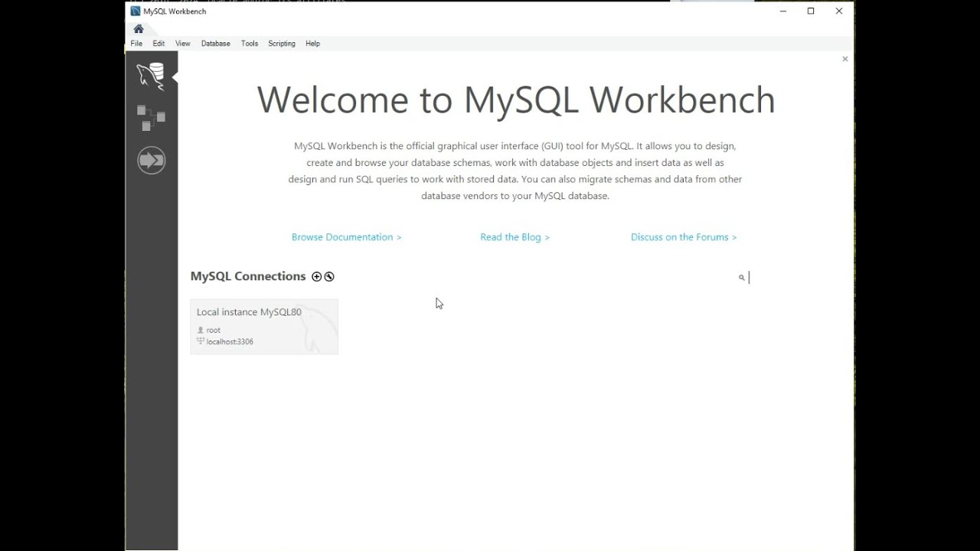Open the Migration wizard sidebar icon
Image resolution: width=980 pixels, height=551 pixels.
click(x=151, y=160)
